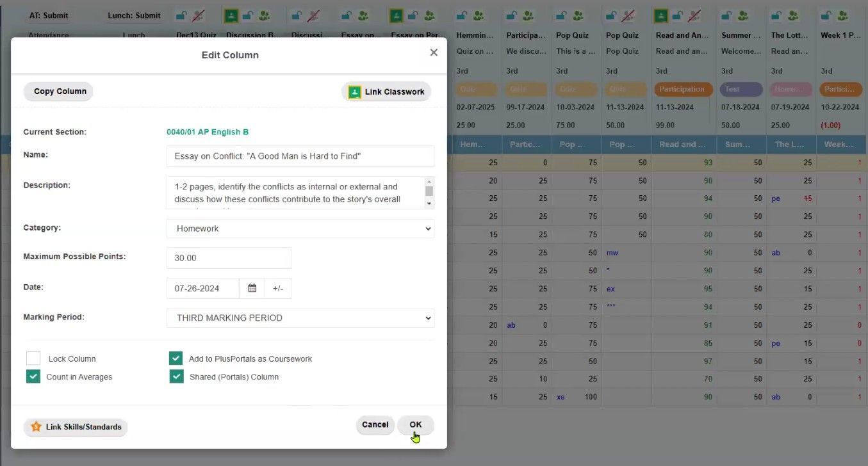Open the Category dropdown showing Homework
The image size is (868, 466).
click(300, 228)
